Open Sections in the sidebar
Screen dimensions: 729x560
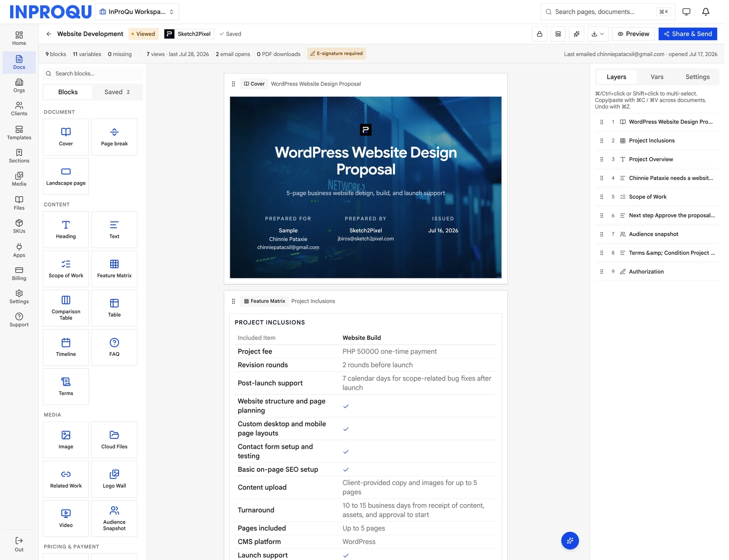click(x=19, y=155)
